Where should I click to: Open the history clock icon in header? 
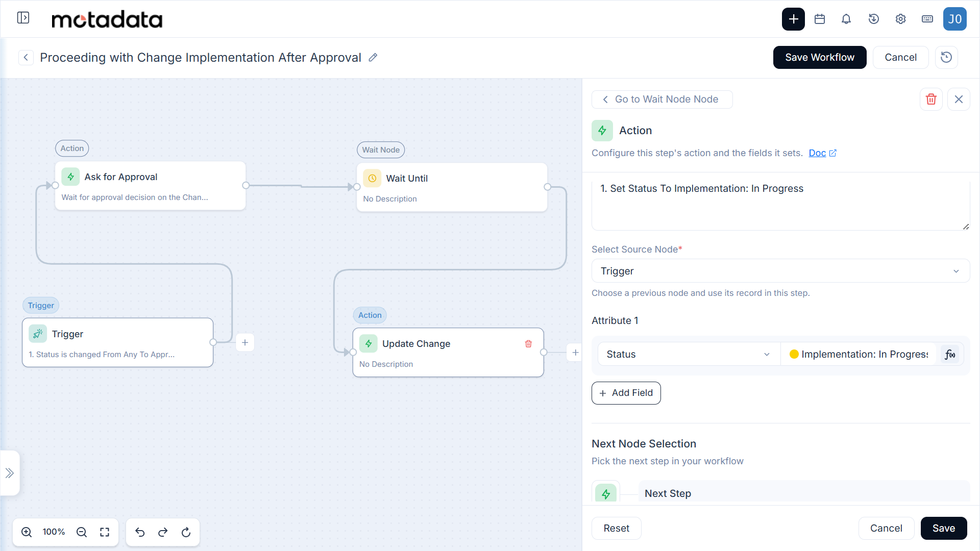coord(873,19)
